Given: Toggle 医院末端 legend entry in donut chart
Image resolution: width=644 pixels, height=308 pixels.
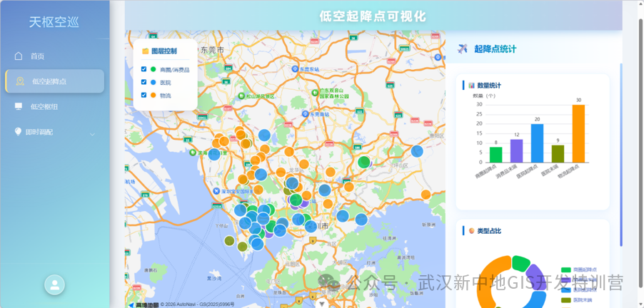Looking at the screenshot, I should click(577, 300).
